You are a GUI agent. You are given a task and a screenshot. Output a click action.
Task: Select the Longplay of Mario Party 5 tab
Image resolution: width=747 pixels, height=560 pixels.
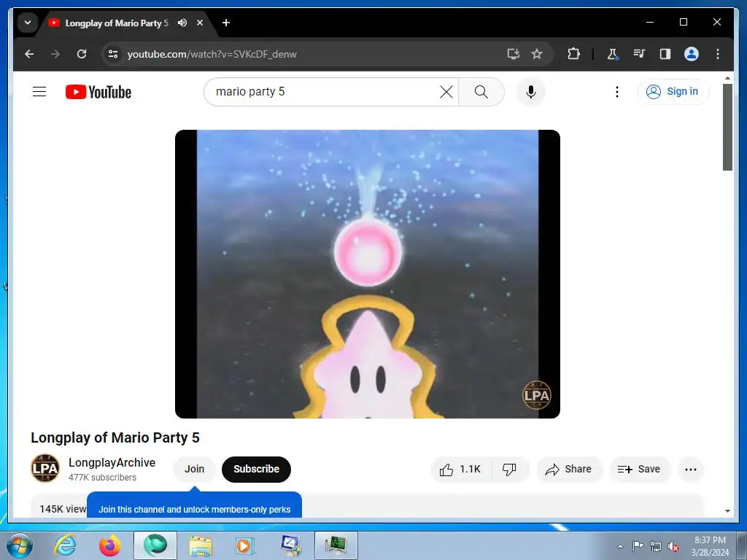click(x=117, y=23)
